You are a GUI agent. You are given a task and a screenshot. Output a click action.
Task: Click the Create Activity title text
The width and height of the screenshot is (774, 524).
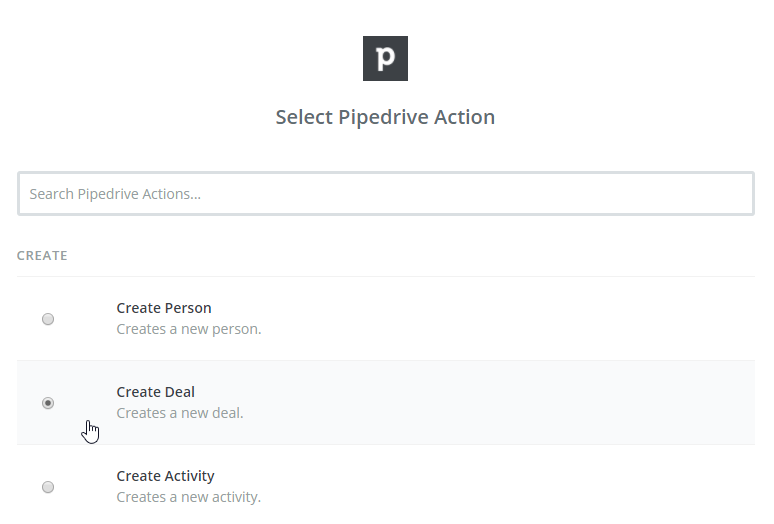165,476
